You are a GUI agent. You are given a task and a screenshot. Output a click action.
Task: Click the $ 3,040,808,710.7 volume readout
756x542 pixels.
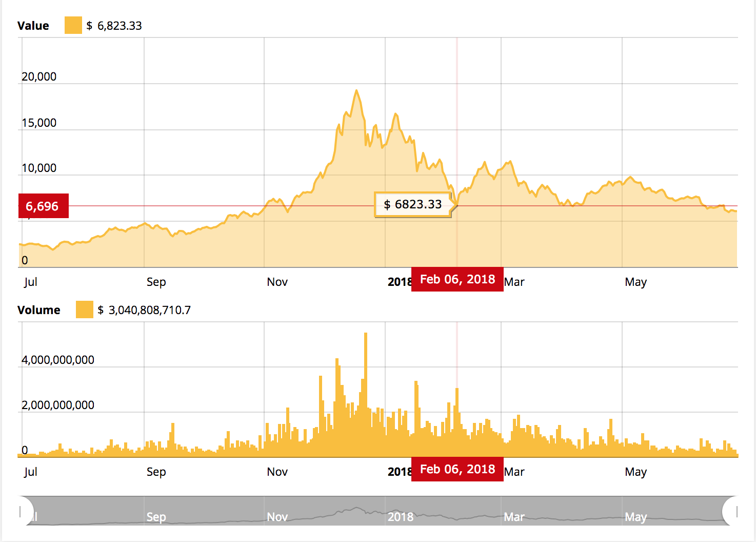tap(144, 309)
